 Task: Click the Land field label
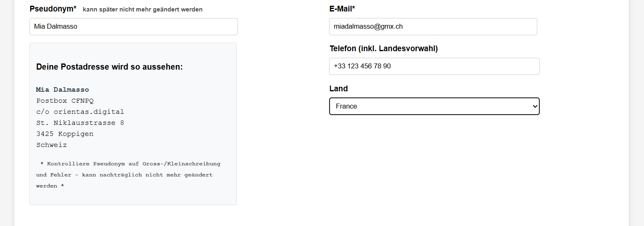338,89
